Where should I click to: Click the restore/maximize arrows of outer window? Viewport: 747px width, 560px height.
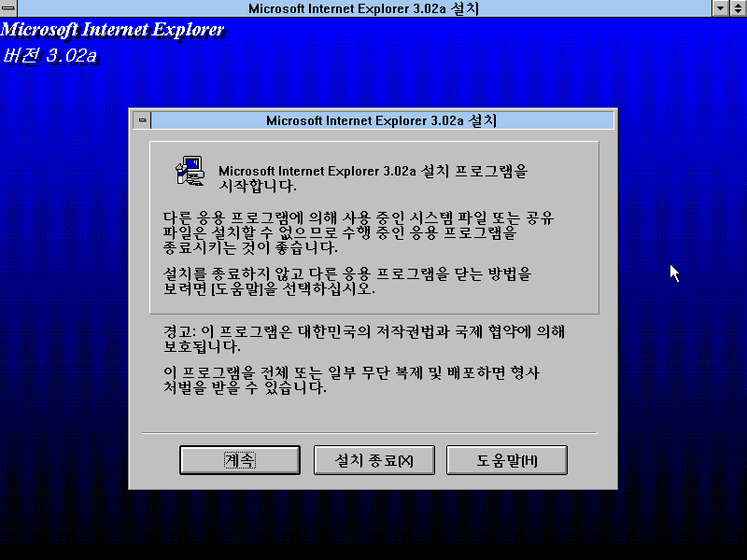pyautogui.click(x=738, y=7)
